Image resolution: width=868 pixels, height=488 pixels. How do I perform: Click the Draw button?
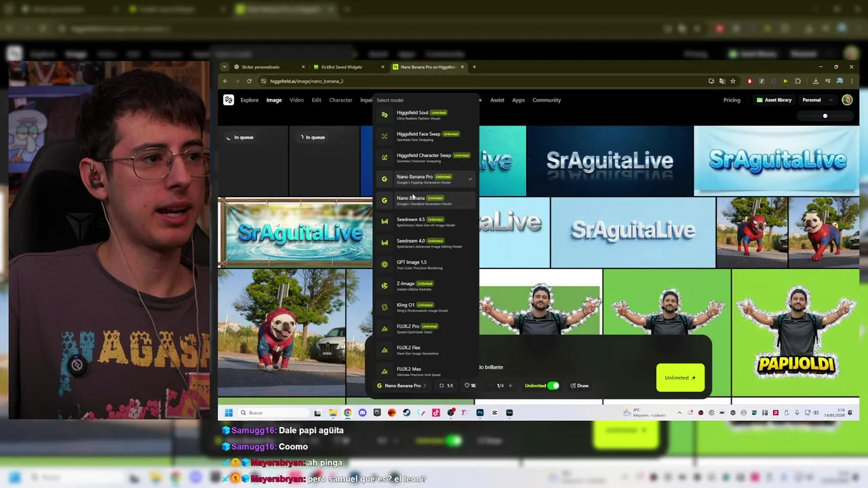[580, 386]
